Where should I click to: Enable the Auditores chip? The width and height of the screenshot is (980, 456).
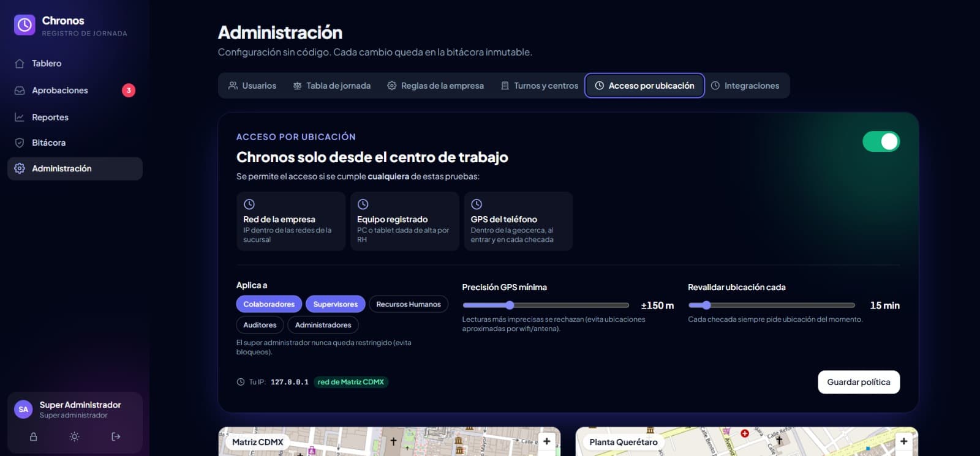[260, 325]
